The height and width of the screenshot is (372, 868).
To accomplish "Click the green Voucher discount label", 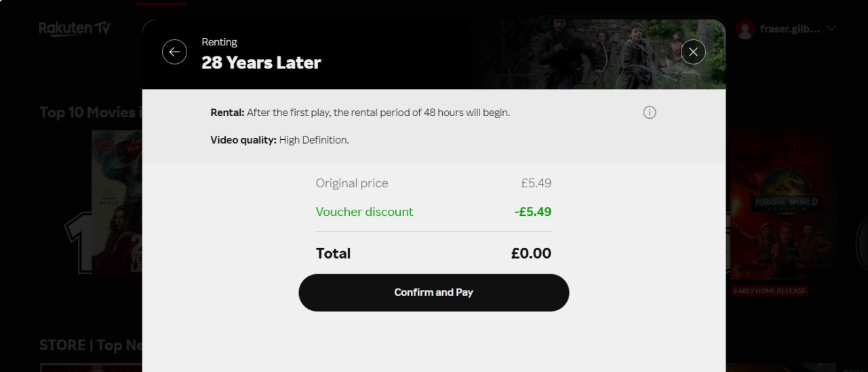I will 364,212.
